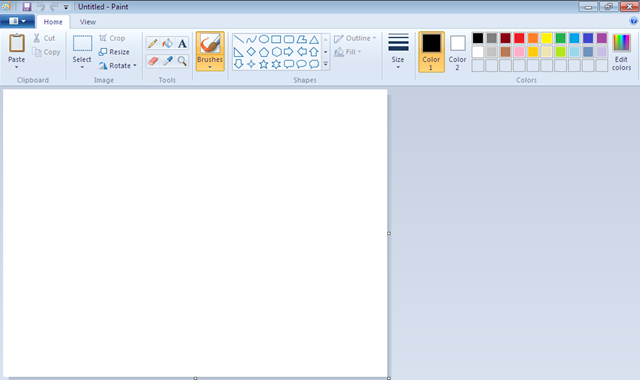This screenshot has height=380, width=640.
Task: Choose the Rounded rectangular callout shape
Action: click(x=289, y=64)
